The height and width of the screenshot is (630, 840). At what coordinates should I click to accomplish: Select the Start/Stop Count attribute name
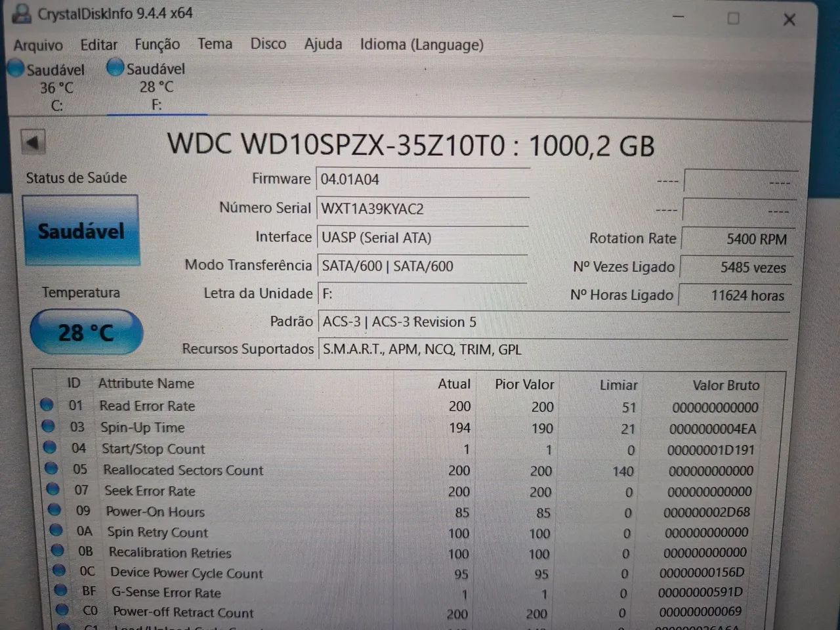tap(153, 449)
